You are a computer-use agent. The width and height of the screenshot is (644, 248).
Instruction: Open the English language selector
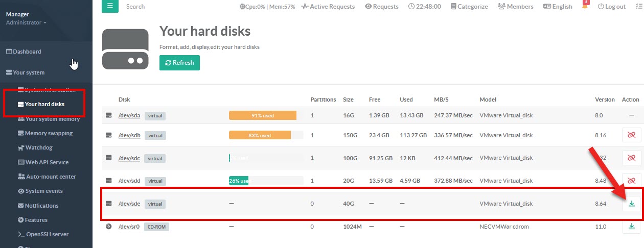(558, 7)
